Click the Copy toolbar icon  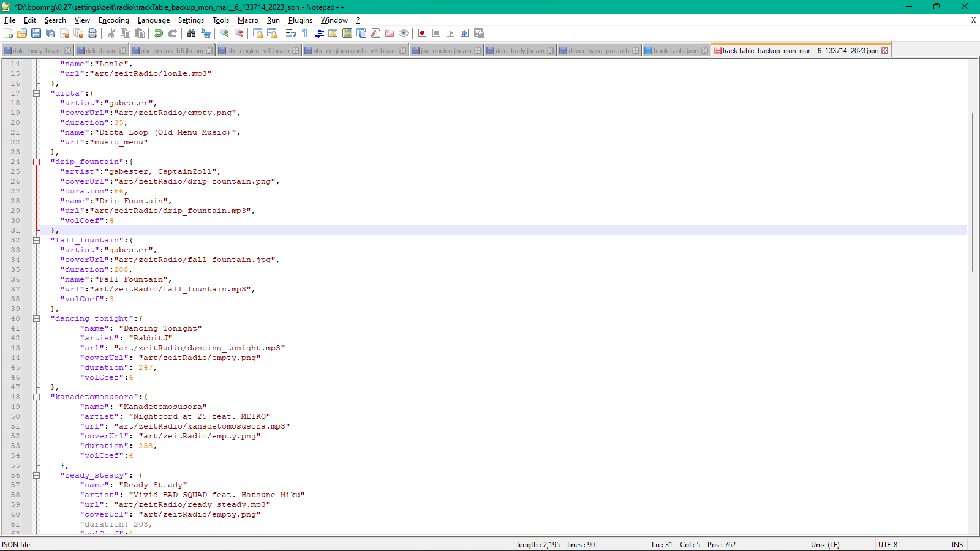(126, 33)
